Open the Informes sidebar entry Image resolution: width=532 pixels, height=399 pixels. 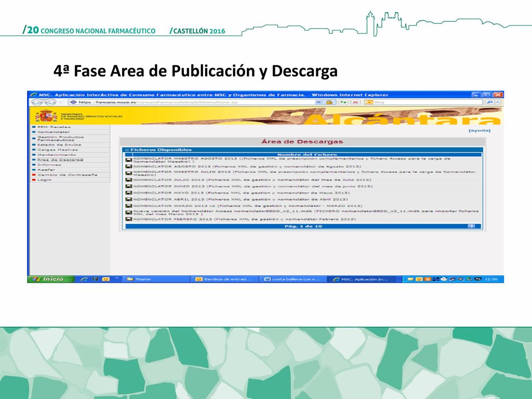coord(49,165)
